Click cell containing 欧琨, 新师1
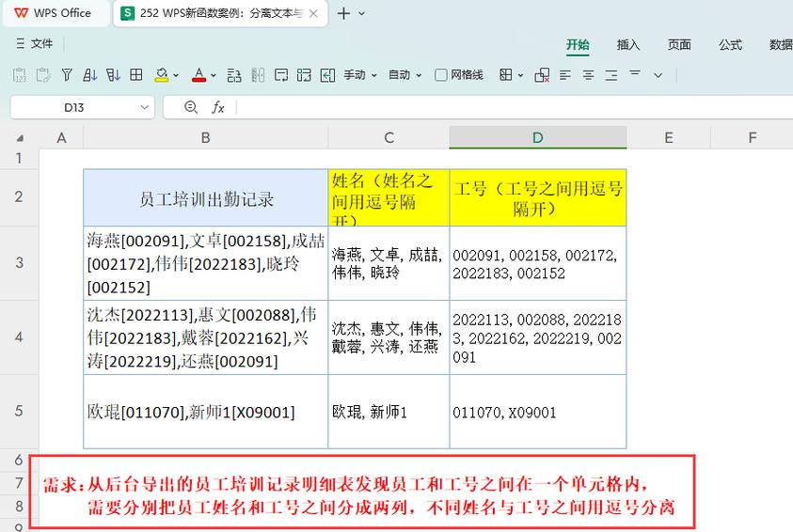793x532 pixels. [x=389, y=412]
